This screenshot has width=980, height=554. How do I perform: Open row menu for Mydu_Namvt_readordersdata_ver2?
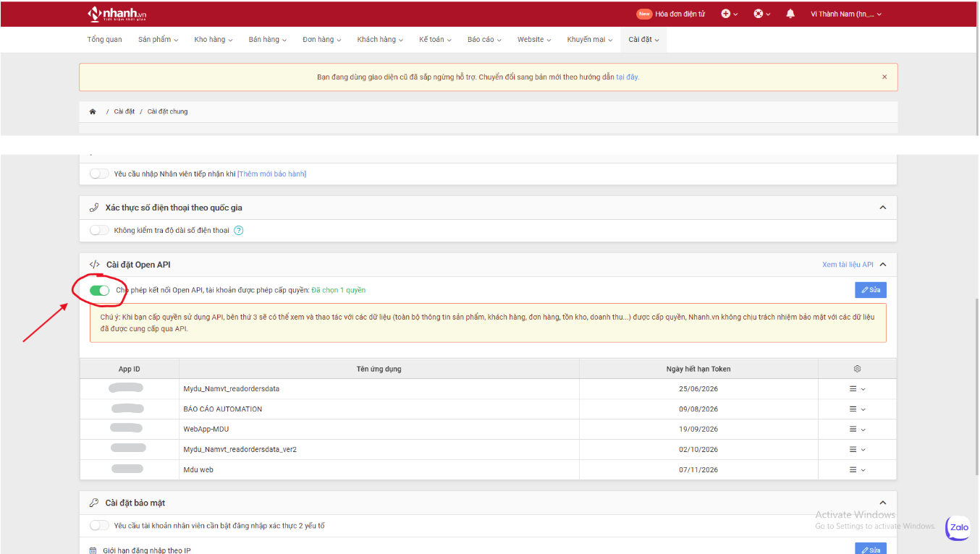pyautogui.click(x=857, y=450)
